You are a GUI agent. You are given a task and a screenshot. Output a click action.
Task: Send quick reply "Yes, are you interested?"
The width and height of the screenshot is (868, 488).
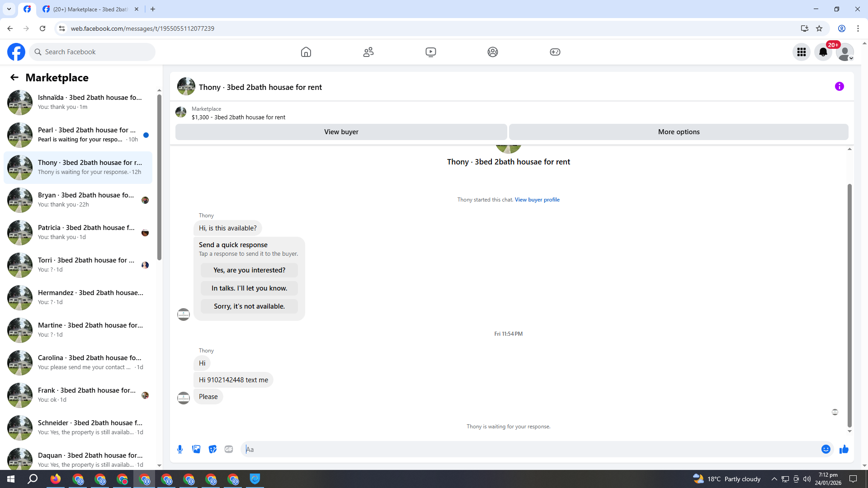(249, 270)
